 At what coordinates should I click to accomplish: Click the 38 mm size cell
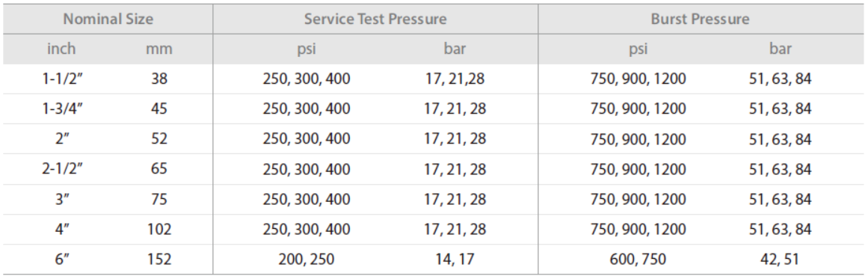pyautogui.click(x=159, y=79)
